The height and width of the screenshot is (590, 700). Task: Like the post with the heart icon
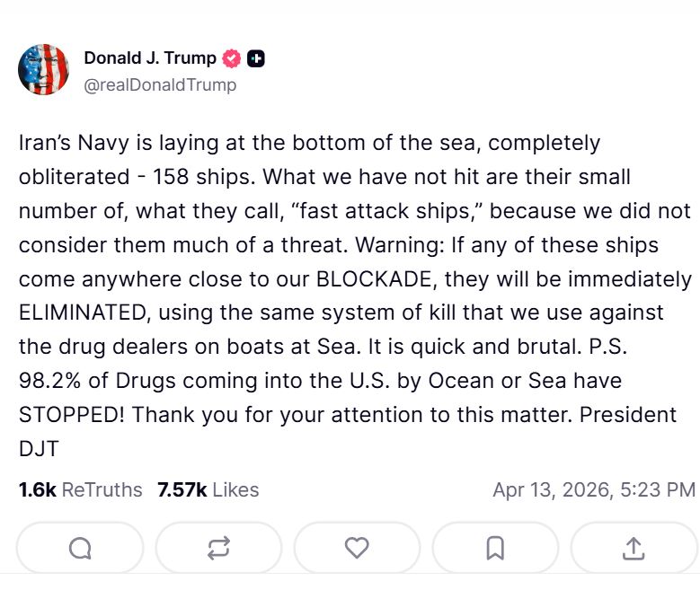click(x=357, y=547)
